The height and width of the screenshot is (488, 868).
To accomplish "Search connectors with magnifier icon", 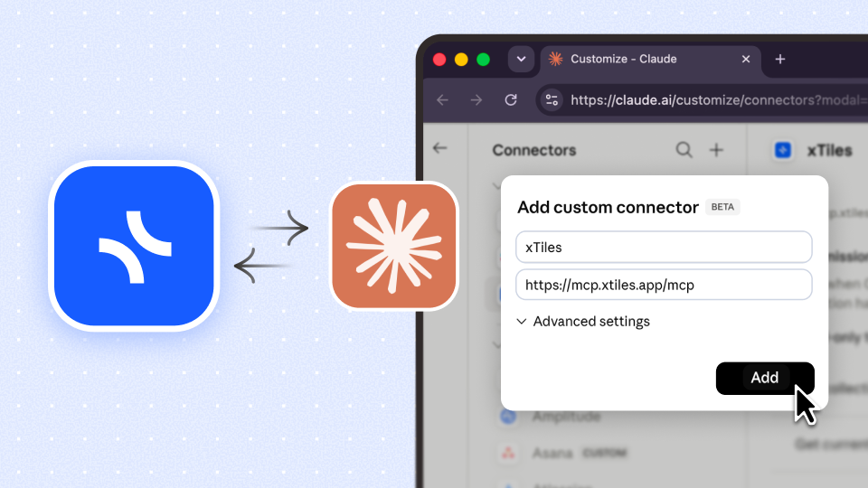I will click(x=684, y=150).
